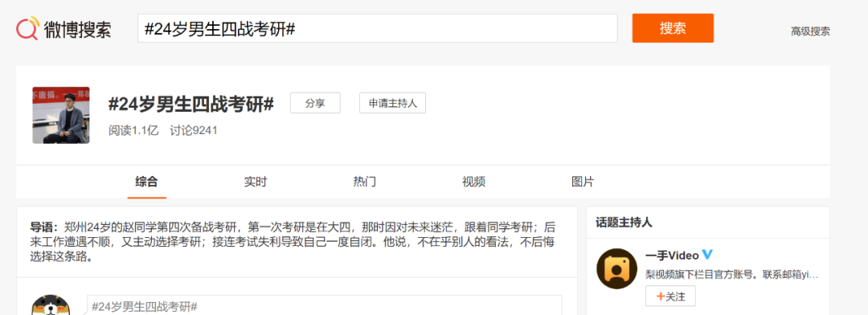Click the topic title #24岁男生四战考研#
Screen dimensions: 868x315
tap(191, 104)
